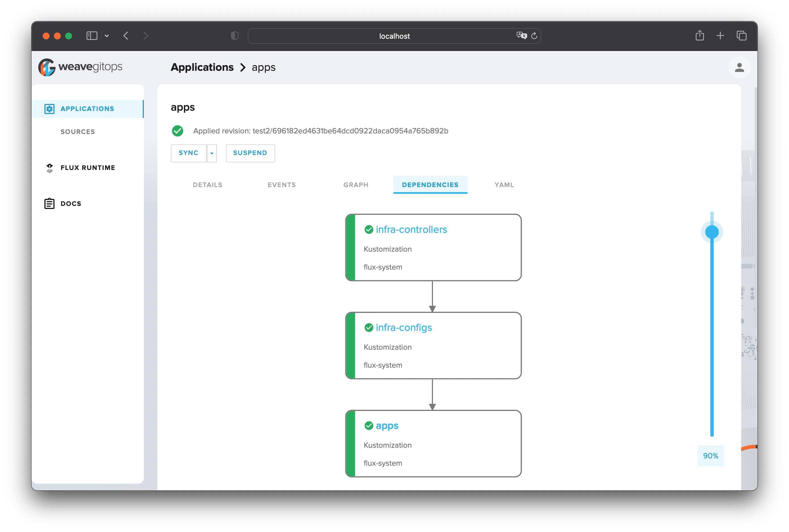Click the localhost address bar
Screen dimensions: 789x532
click(x=394, y=36)
